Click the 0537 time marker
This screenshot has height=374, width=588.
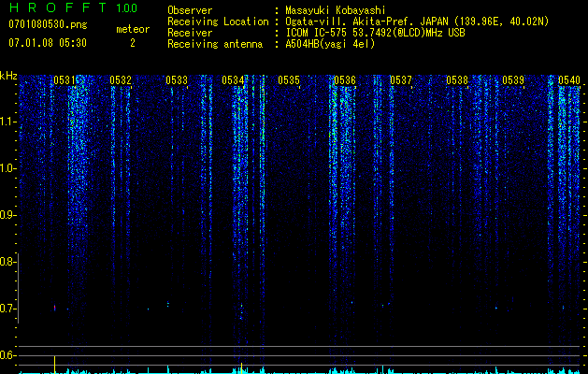[401, 80]
